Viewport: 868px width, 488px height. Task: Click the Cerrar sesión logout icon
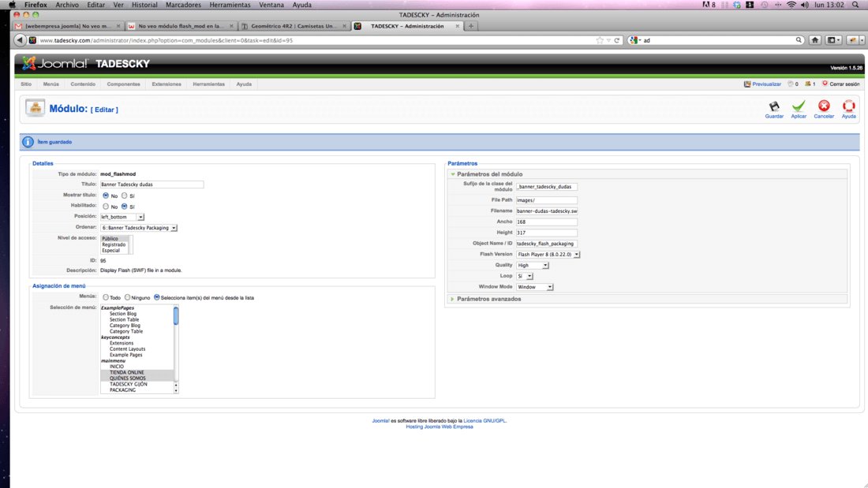[x=825, y=84]
